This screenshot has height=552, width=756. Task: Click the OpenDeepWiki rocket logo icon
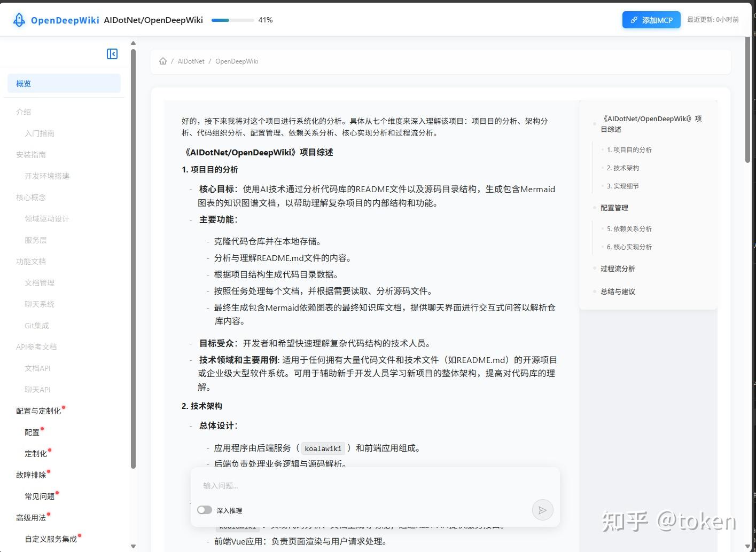coord(18,19)
